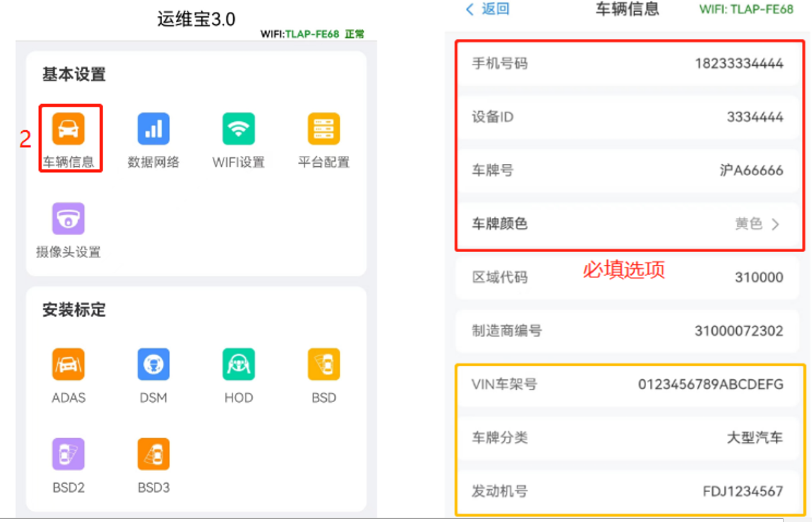Launch the ADAS calibration icon

[68, 364]
